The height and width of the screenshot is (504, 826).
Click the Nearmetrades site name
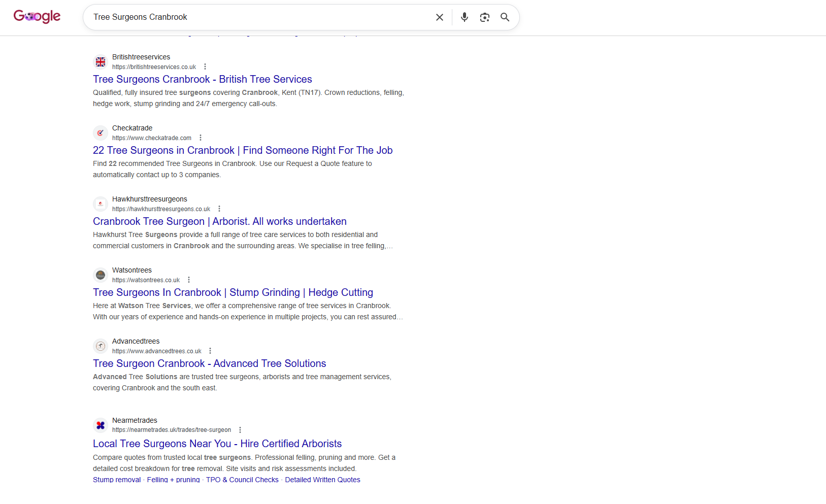[135, 420]
